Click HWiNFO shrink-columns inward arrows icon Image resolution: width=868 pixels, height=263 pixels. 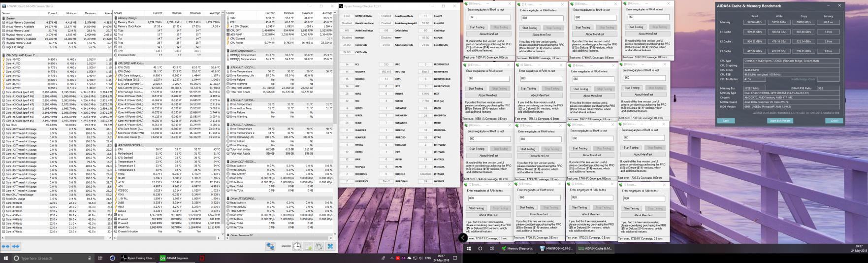[x=15, y=246]
